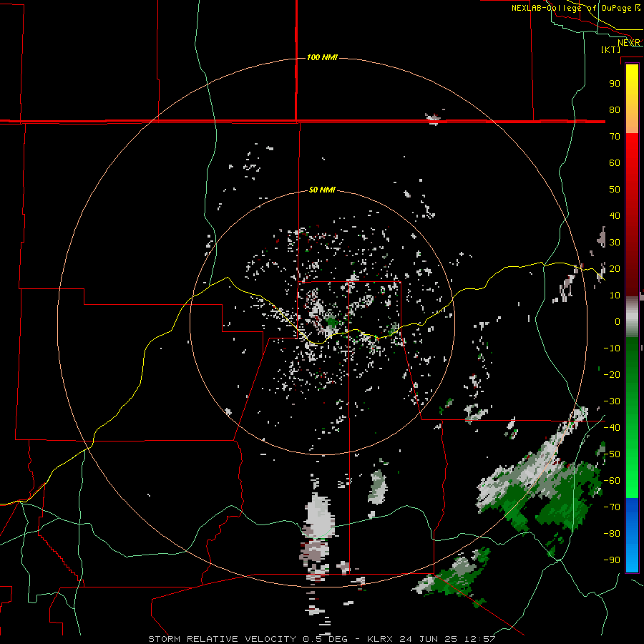Click the 100 NMI range ring label
This screenshot has width=644, height=644.
tap(322, 57)
